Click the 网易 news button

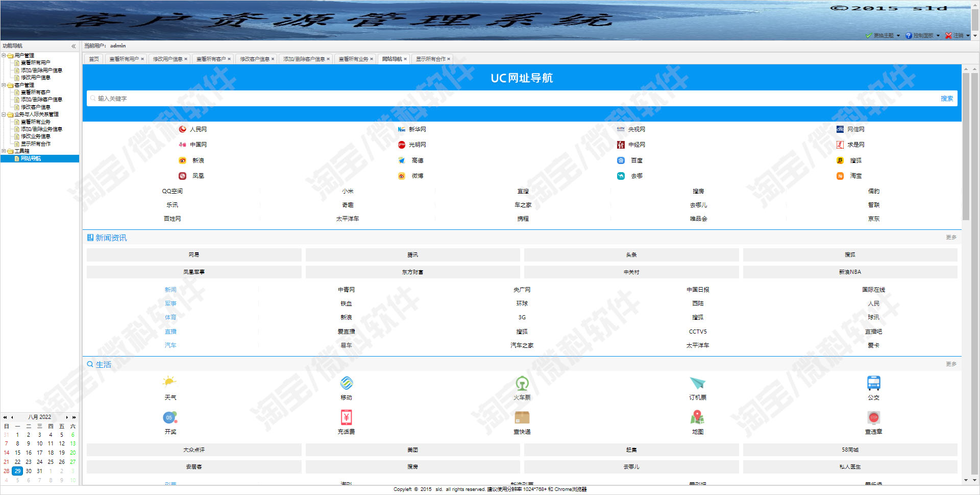tap(194, 255)
